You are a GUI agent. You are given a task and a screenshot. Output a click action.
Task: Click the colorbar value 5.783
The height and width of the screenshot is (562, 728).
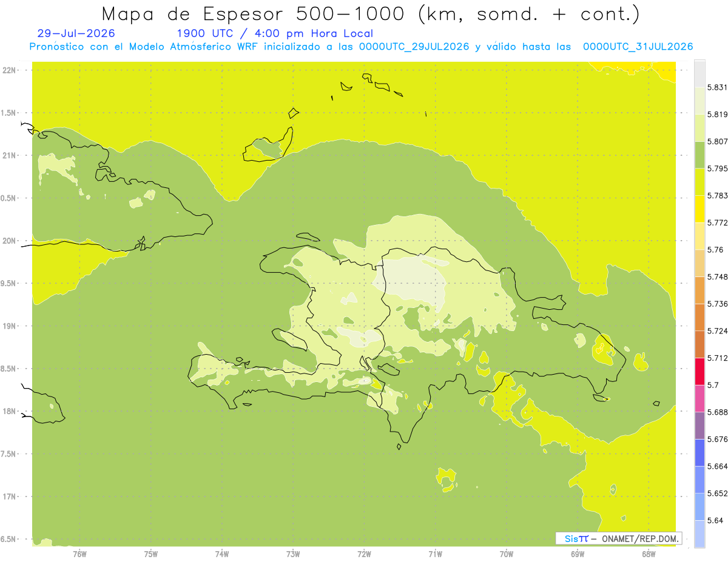tap(718, 196)
